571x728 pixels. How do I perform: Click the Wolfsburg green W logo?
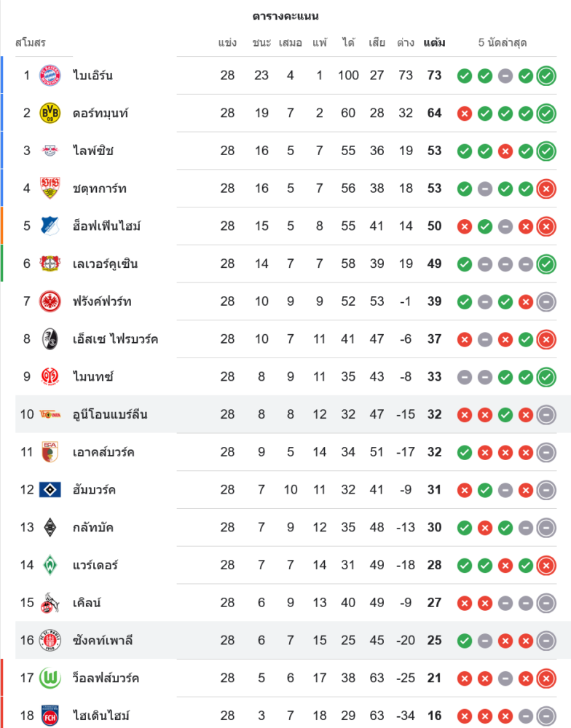50,678
